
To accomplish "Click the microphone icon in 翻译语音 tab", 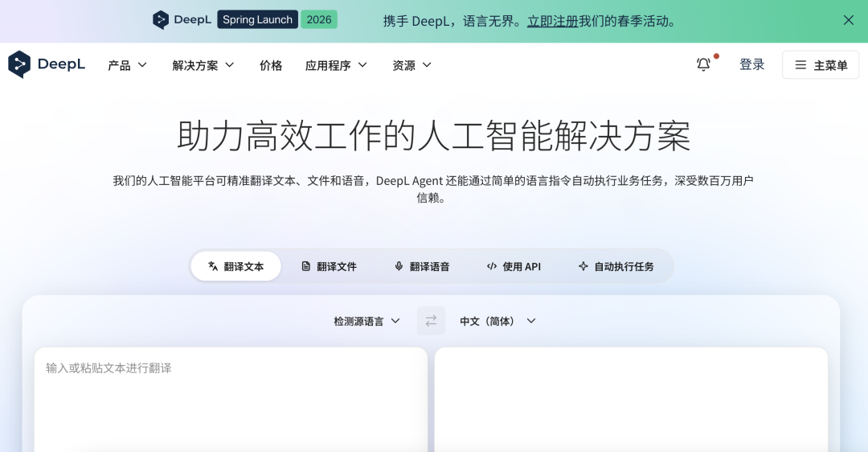I will coord(399,266).
